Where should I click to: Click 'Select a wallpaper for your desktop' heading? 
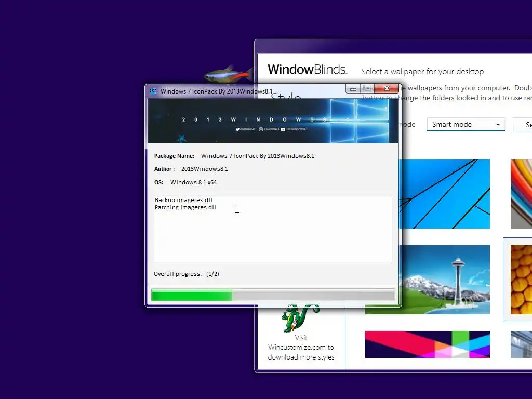tap(422, 72)
